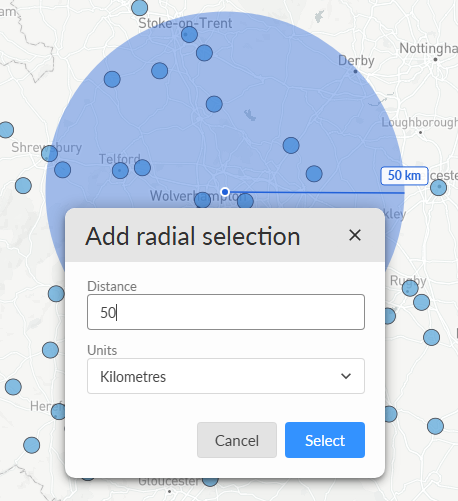Click the Gloucester city label
The width and height of the screenshot is (458, 501).
click(x=169, y=482)
